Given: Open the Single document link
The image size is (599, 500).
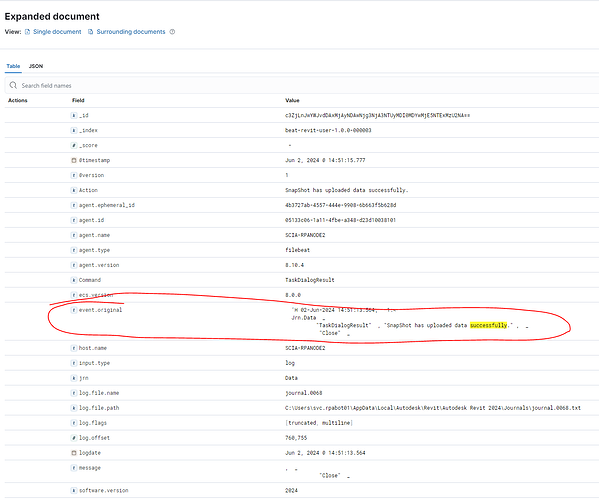Looking at the screenshot, I should point(57,32).
